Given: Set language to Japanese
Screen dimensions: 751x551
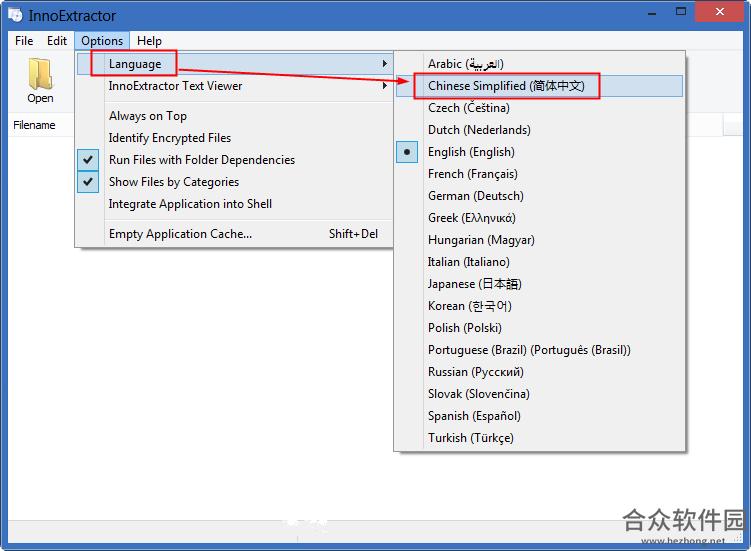Looking at the screenshot, I should pos(539,284).
